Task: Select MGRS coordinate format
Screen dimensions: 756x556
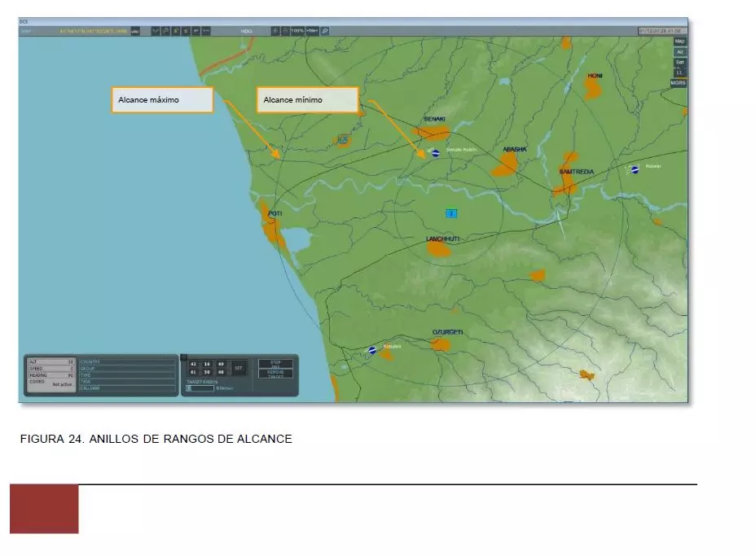Action: (679, 83)
